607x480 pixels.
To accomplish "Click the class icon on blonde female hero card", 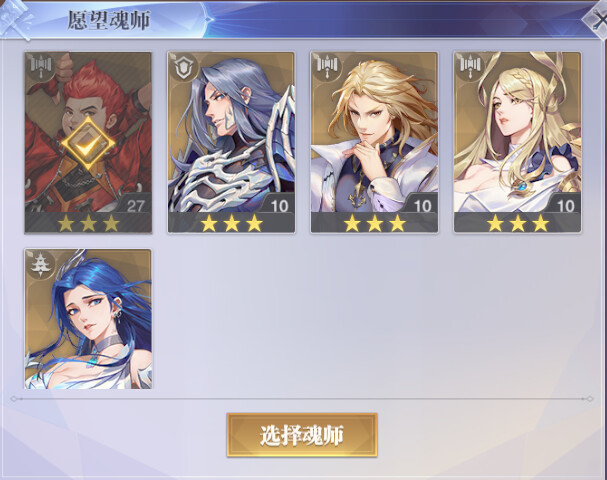I will [470, 67].
